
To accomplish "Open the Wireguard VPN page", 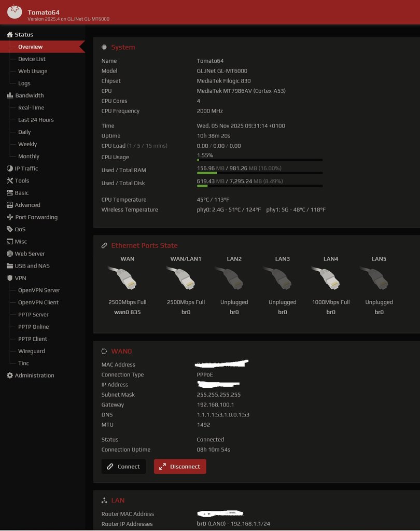I will click(x=32, y=351).
